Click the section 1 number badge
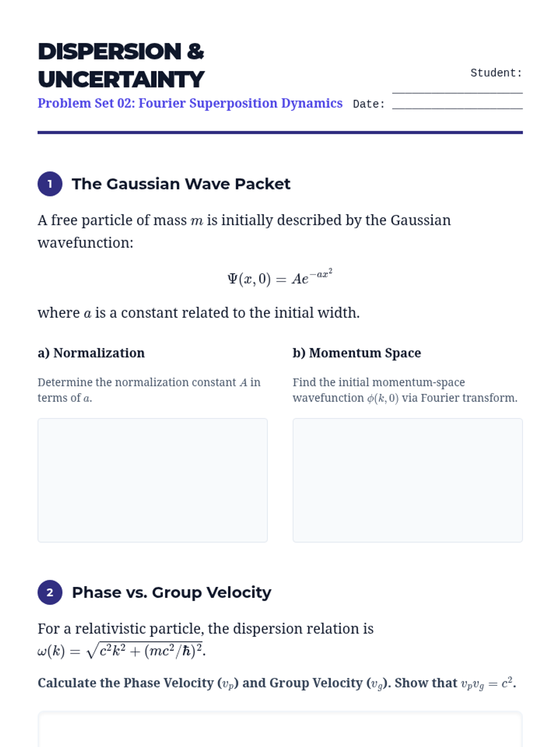The width and height of the screenshot is (560, 747). pyautogui.click(x=50, y=184)
